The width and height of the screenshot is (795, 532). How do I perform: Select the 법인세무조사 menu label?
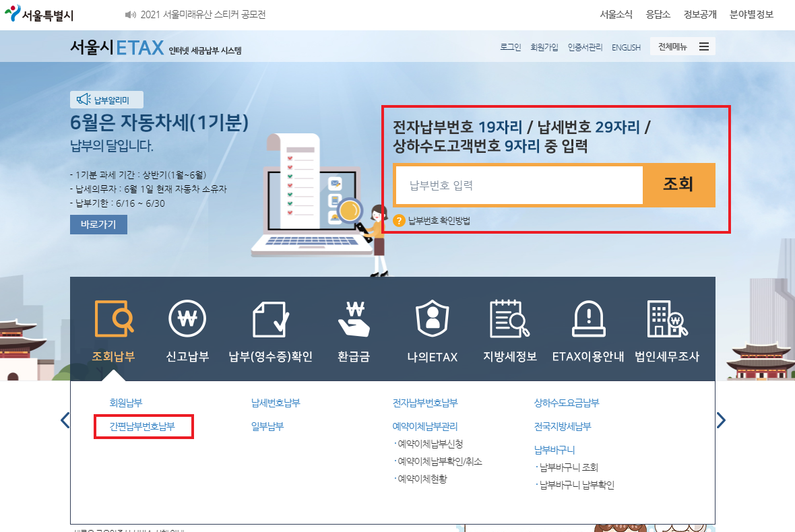tap(667, 357)
